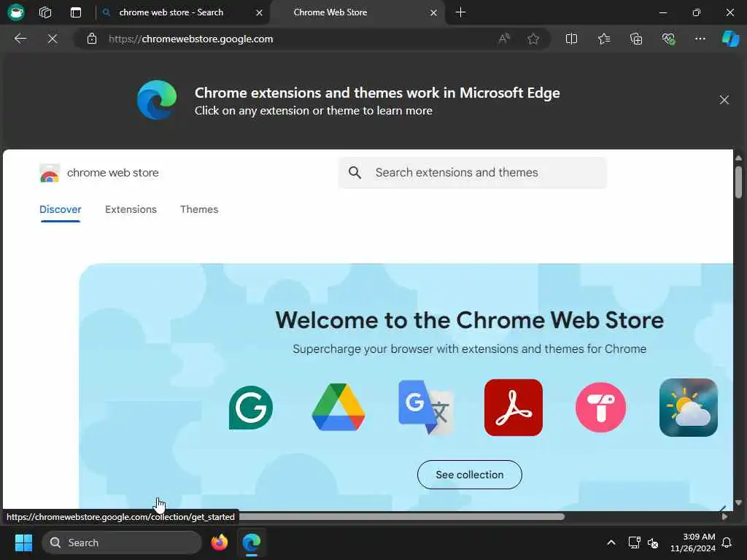This screenshot has width=747, height=560.
Task: Open the weather extension icon
Action: point(689,408)
